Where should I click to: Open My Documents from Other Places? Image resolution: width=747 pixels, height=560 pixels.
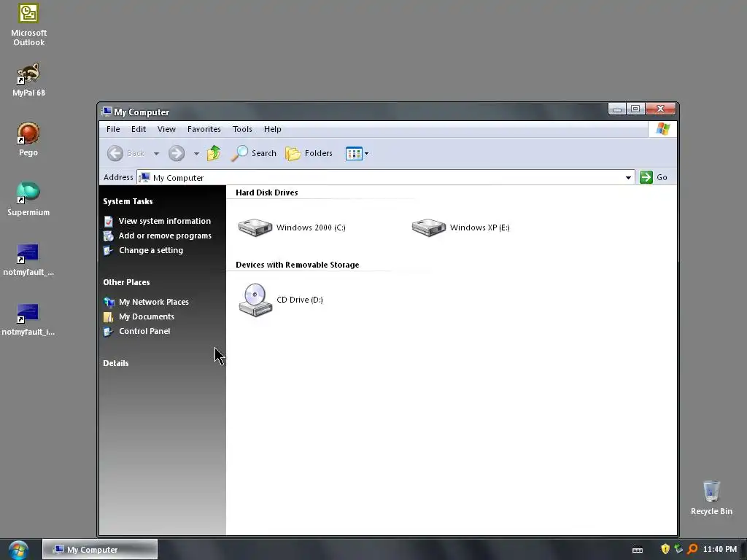147,316
